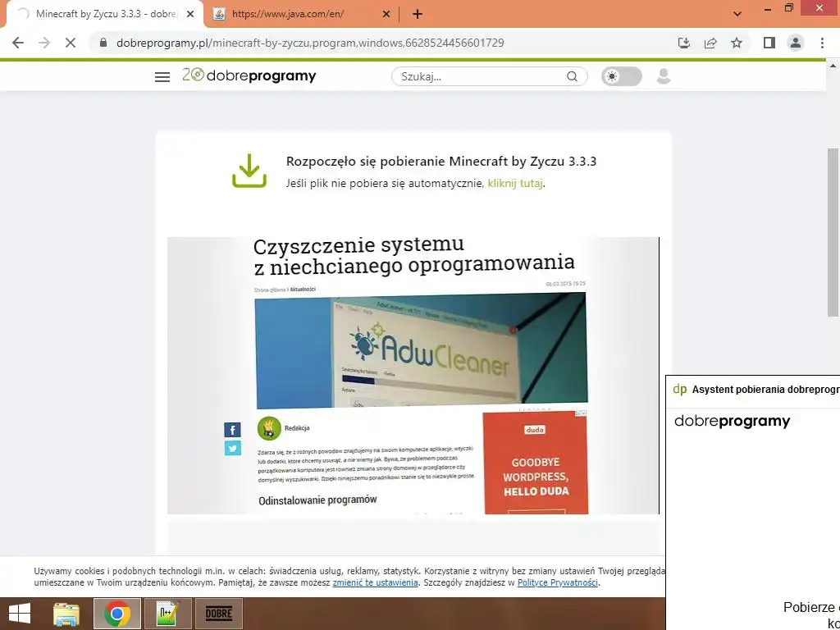Bookmark page with star icon
The height and width of the screenshot is (630, 840).
tap(737, 43)
